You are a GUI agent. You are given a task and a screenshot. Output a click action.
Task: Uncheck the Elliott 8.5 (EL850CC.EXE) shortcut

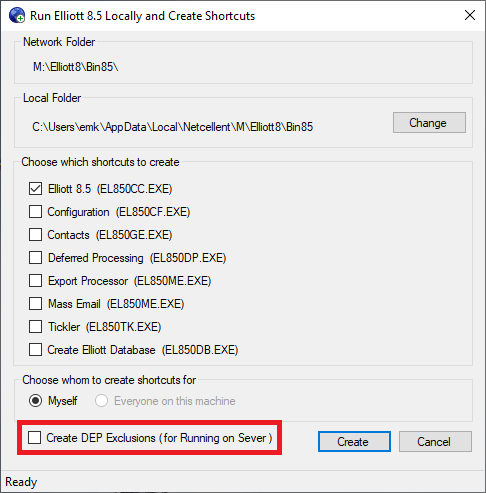35,189
